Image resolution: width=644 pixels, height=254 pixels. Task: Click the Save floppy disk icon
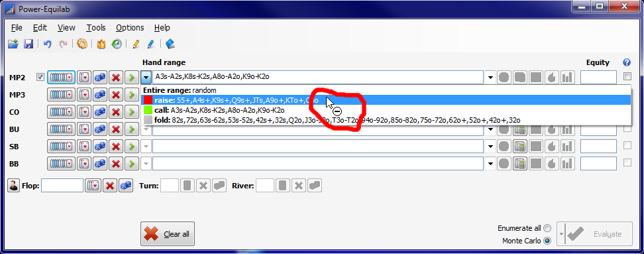pyautogui.click(x=28, y=44)
